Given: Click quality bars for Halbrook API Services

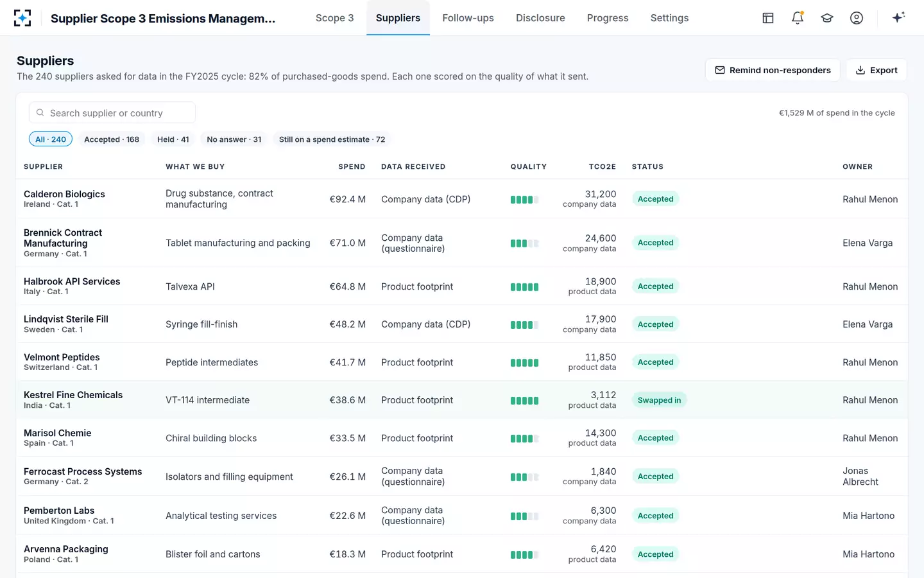Looking at the screenshot, I should 524,287.
